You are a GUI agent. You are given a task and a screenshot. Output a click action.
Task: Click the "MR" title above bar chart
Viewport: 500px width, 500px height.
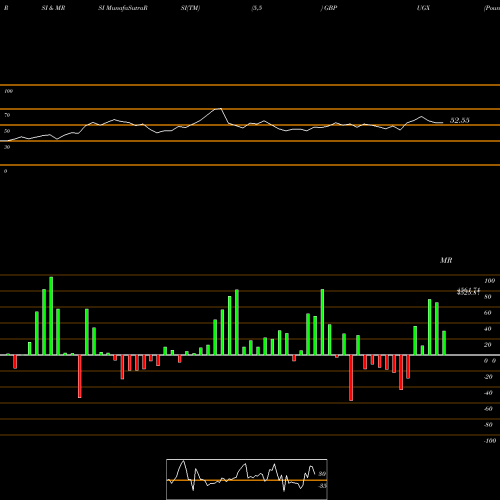click(446, 260)
